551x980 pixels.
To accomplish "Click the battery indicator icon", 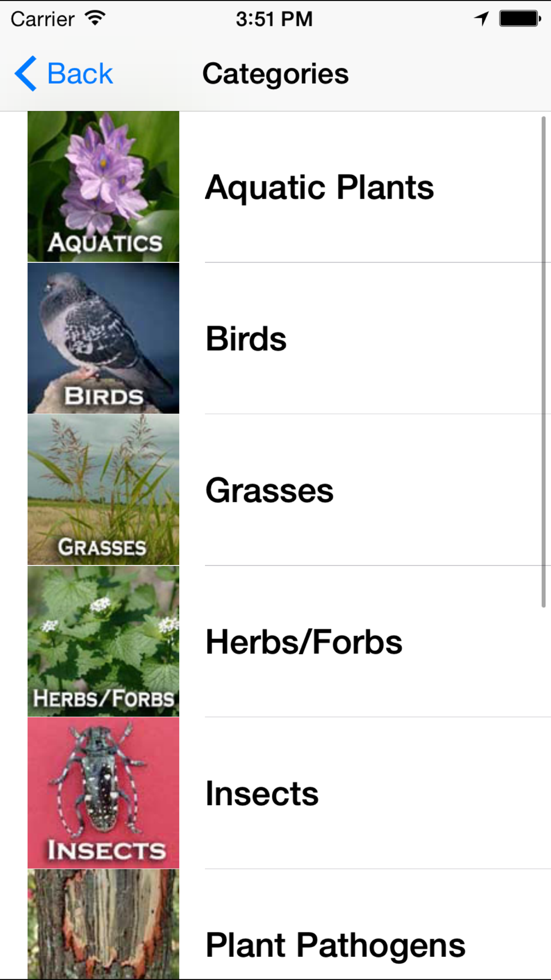I will [x=520, y=19].
